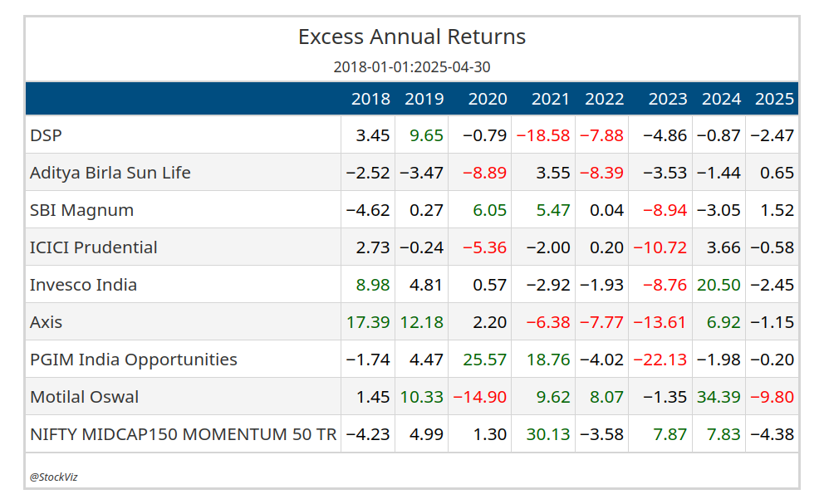The width and height of the screenshot is (824, 504).
Task: Click Motilal Oswal 2025 value −9.80
Action: (x=772, y=397)
